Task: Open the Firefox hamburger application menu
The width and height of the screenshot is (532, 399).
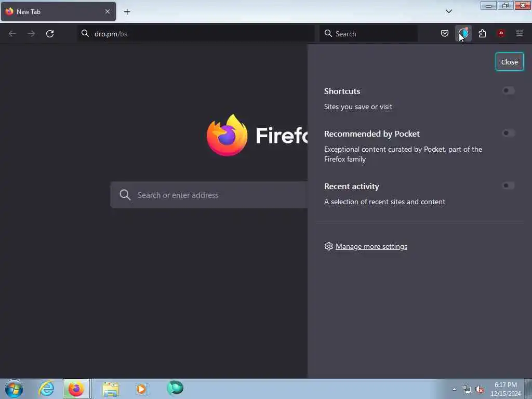Action: pyautogui.click(x=520, y=33)
